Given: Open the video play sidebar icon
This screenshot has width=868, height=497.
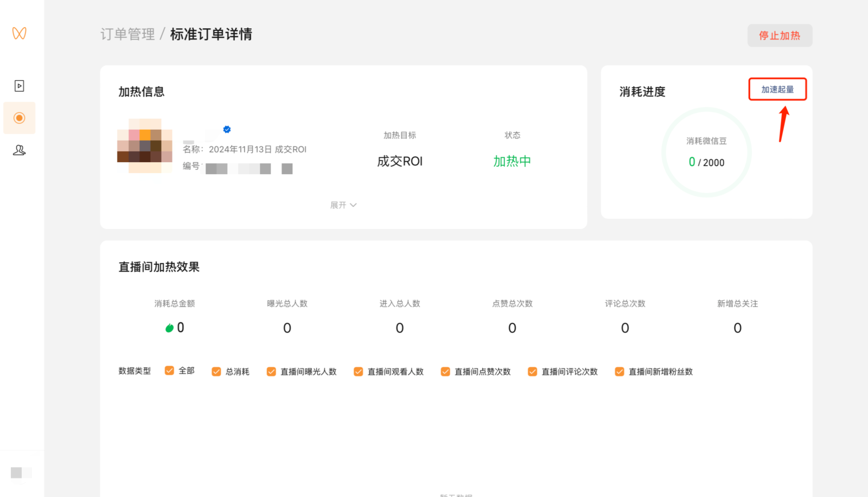Looking at the screenshot, I should pos(20,86).
